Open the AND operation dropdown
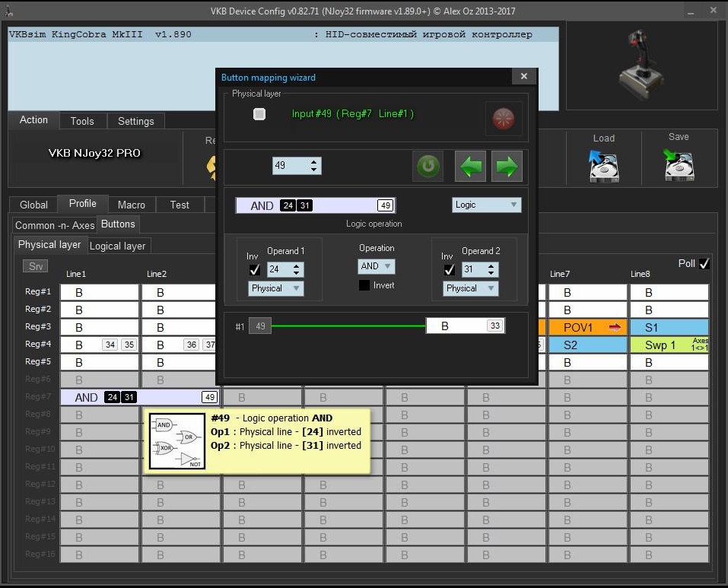Image resolution: width=728 pixels, height=588 pixels. pos(376,266)
